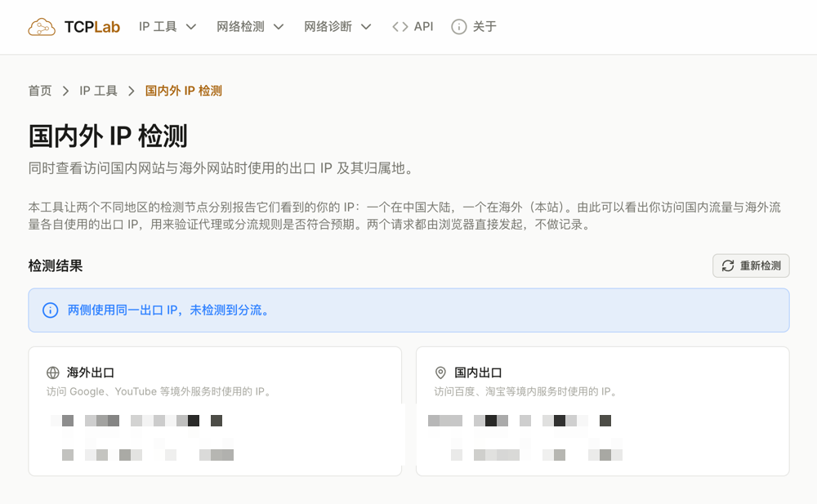The image size is (817, 504).
Task: Click the location pin icon beside 国内出口
Action: tap(441, 372)
